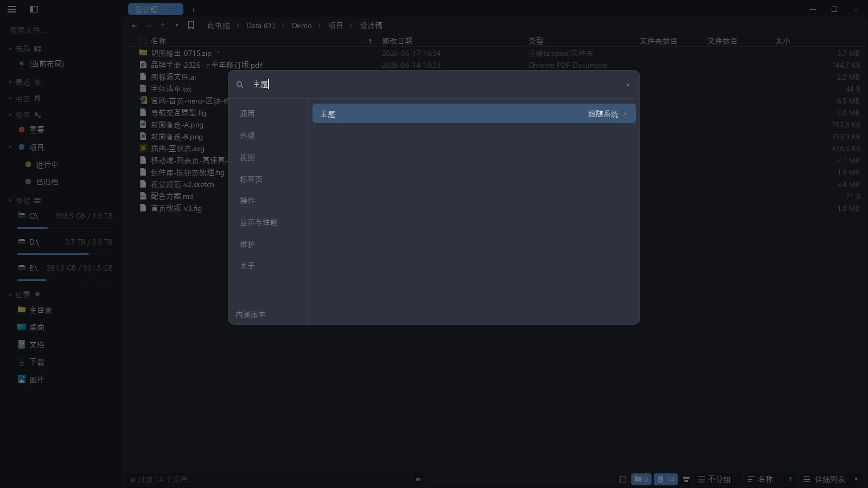Screen dimensions: 868x488
Task: Open the C:\ drive
Action: [65, 216]
